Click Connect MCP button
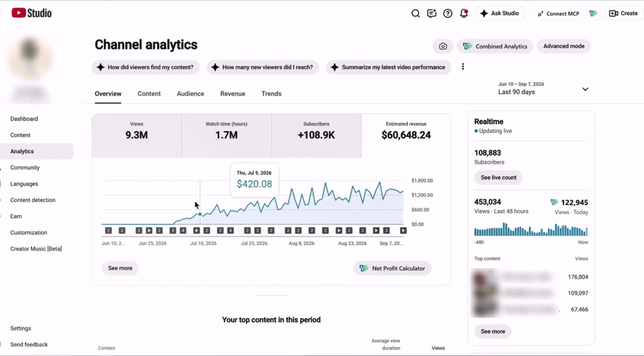This screenshot has height=356, width=644. [558, 14]
